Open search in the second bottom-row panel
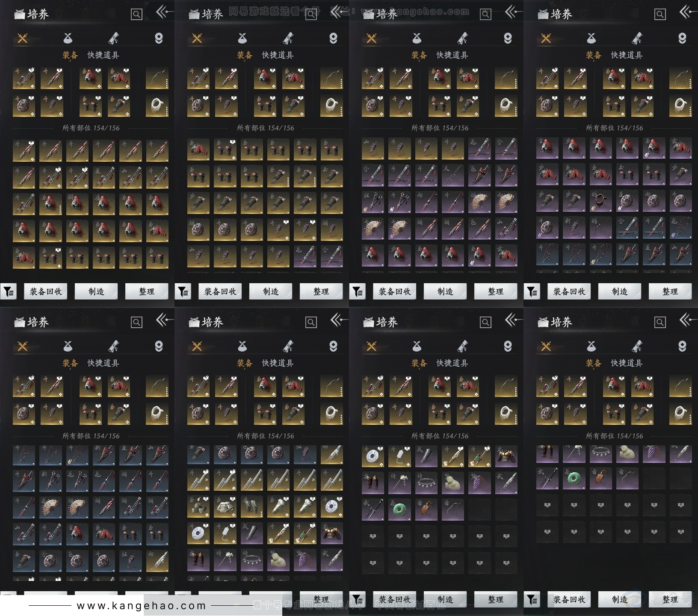This screenshot has height=616, width=698. [311, 323]
